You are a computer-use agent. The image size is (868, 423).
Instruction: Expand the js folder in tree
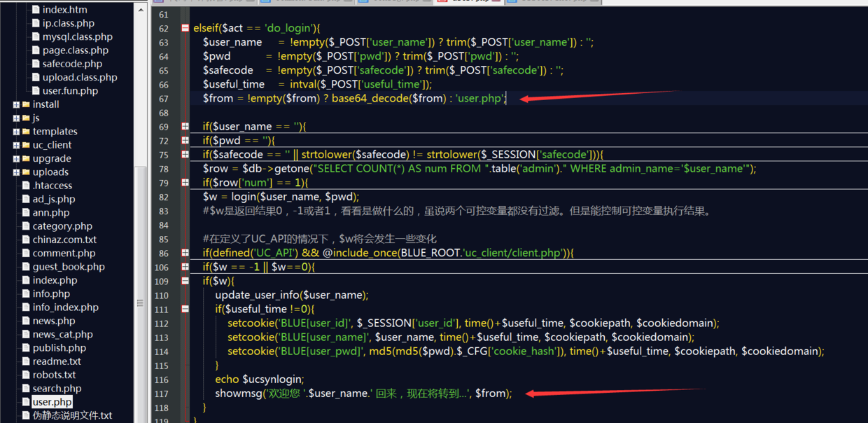(16, 118)
